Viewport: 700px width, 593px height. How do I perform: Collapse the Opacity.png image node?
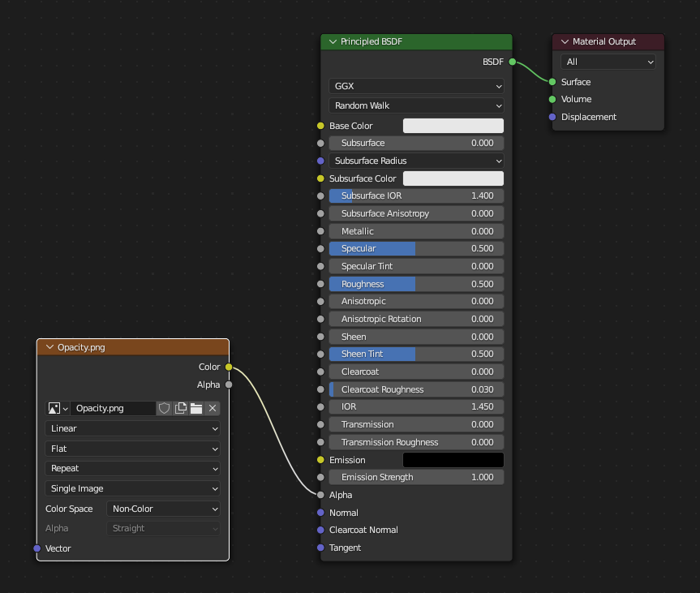(49, 347)
